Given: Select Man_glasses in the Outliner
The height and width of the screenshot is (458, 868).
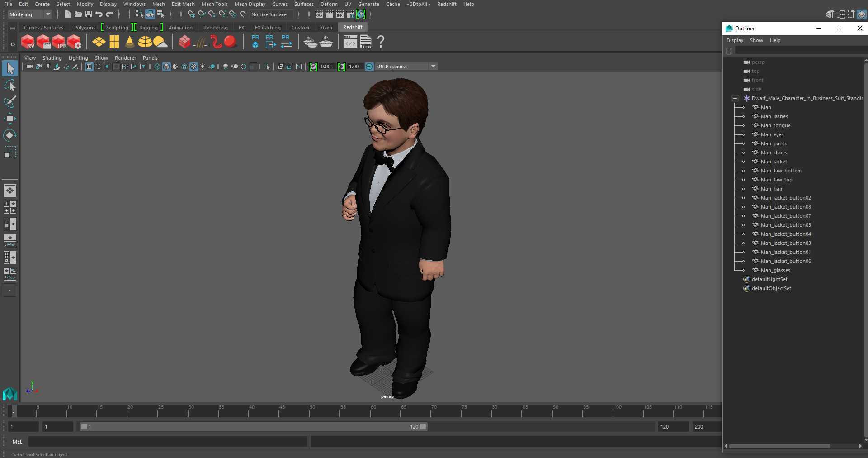Looking at the screenshot, I should tap(775, 270).
